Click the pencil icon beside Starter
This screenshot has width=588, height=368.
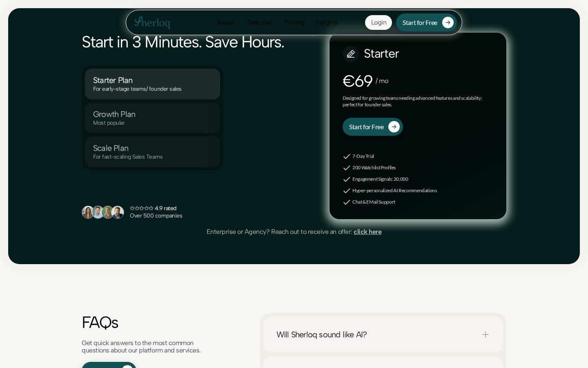[351, 54]
